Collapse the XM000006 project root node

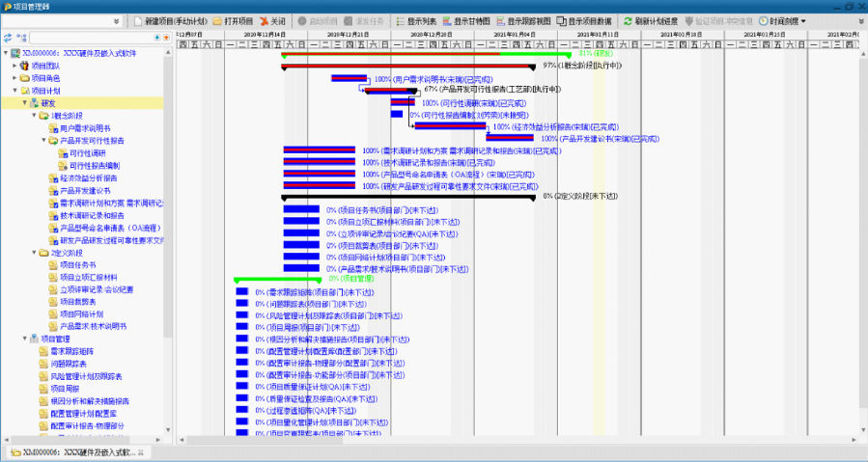tap(6, 53)
